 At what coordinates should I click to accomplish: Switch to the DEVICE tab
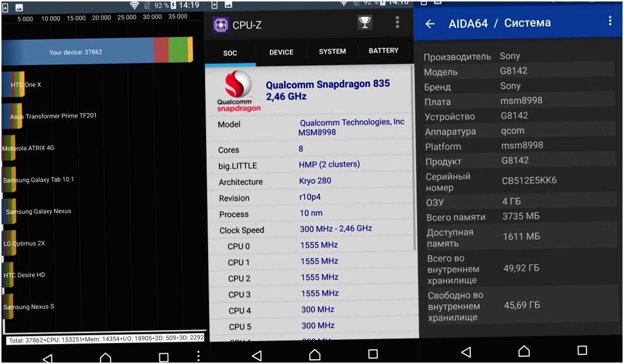pos(281,52)
